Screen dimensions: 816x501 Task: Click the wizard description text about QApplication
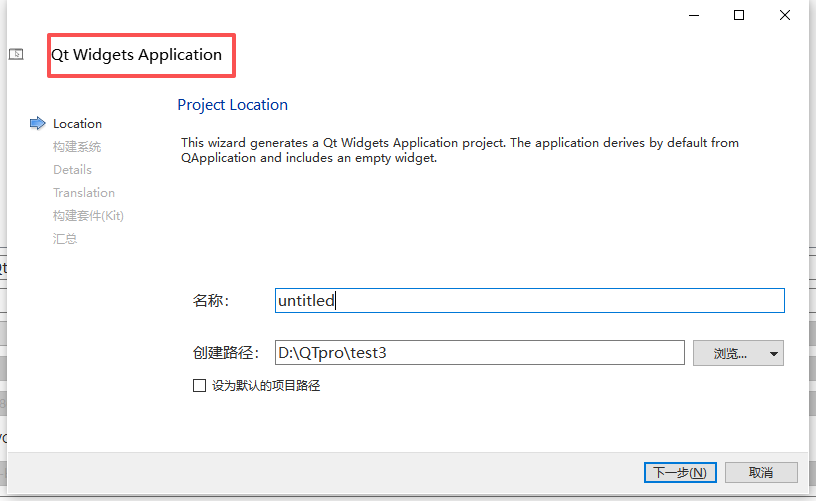tap(460, 150)
